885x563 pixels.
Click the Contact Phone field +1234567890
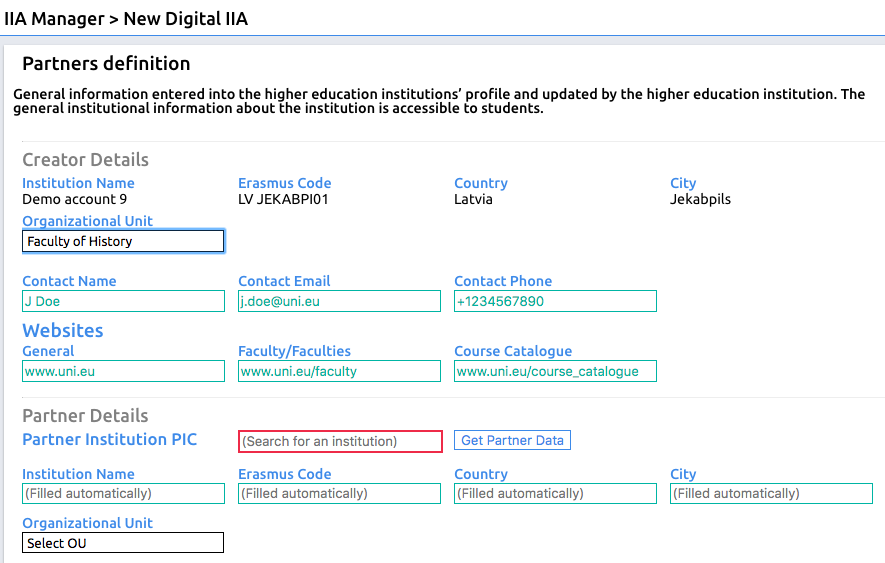click(555, 301)
